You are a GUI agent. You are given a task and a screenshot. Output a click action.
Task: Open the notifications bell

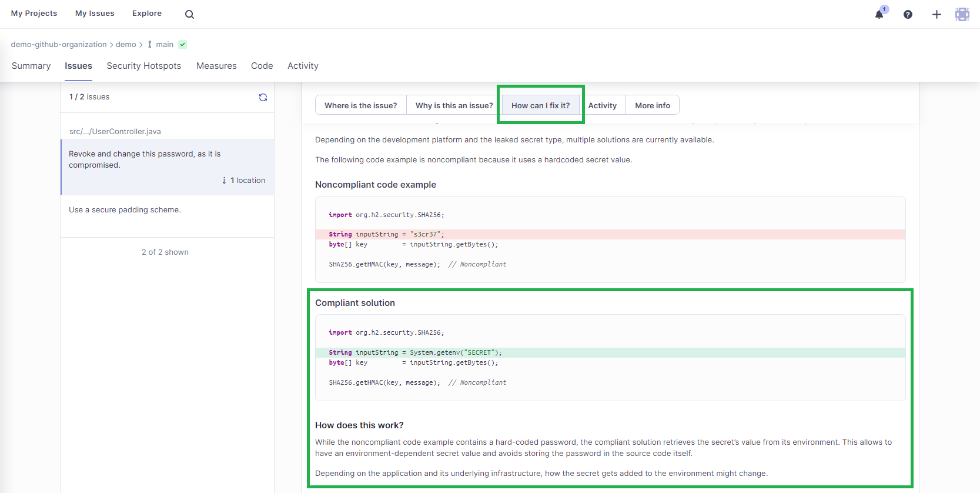(879, 15)
